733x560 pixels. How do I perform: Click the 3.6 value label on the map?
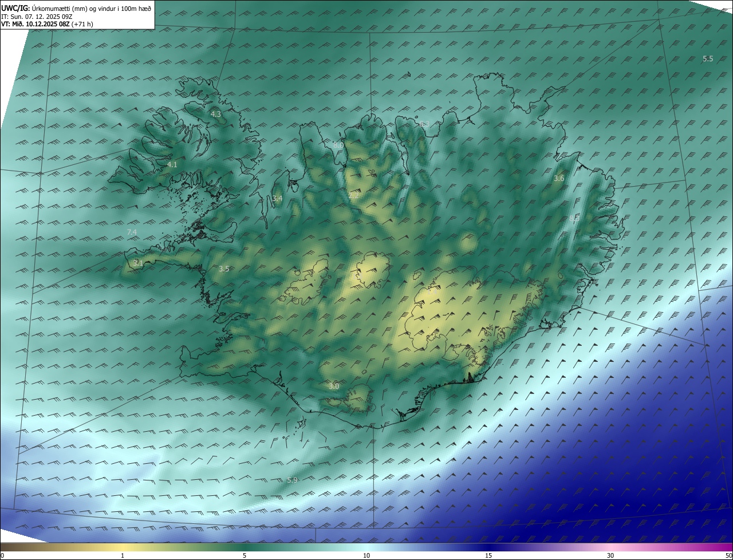pyautogui.click(x=559, y=179)
